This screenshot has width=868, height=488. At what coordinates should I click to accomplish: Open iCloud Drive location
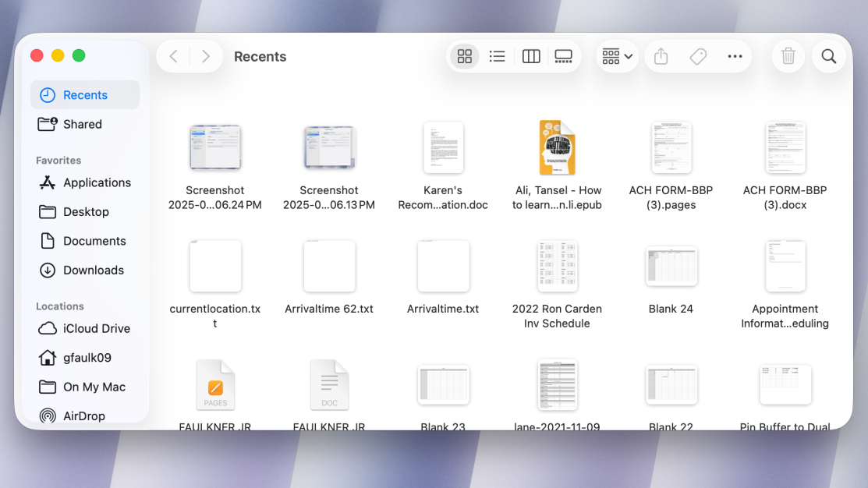85,329
